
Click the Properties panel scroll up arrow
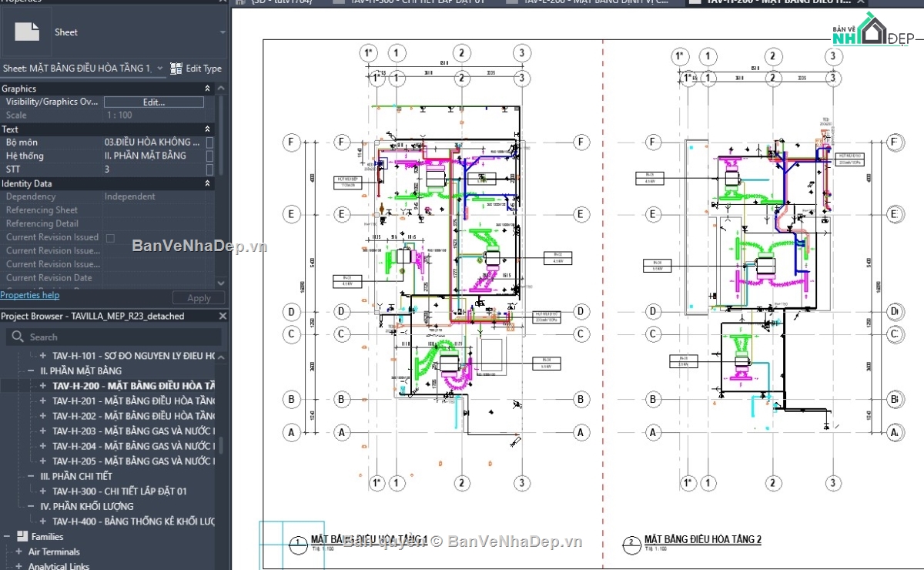(222, 88)
